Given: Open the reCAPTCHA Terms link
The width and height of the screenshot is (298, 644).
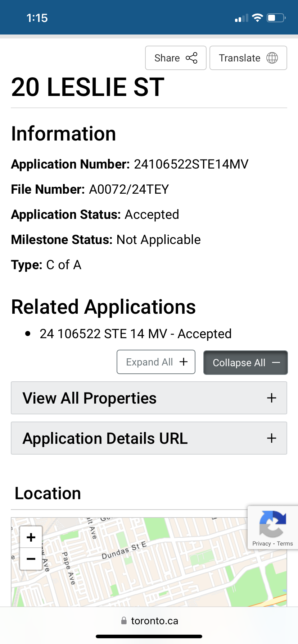Looking at the screenshot, I should [x=285, y=543].
